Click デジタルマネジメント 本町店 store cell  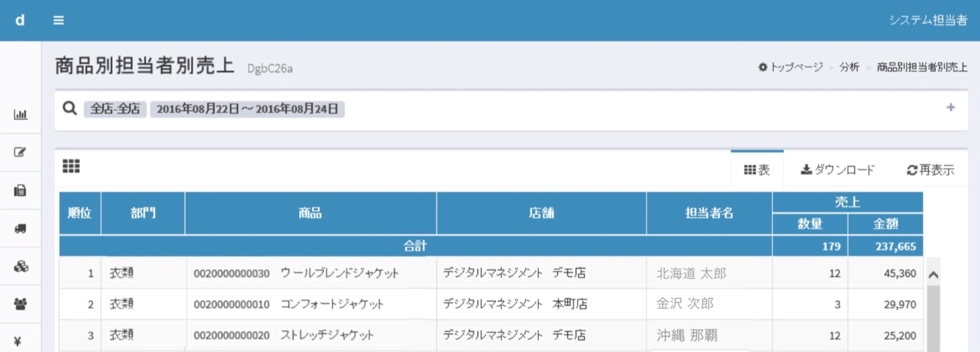click(x=542, y=304)
